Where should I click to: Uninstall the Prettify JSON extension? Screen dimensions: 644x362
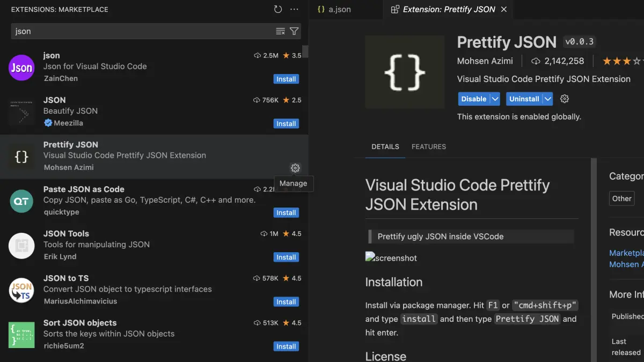pos(524,99)
